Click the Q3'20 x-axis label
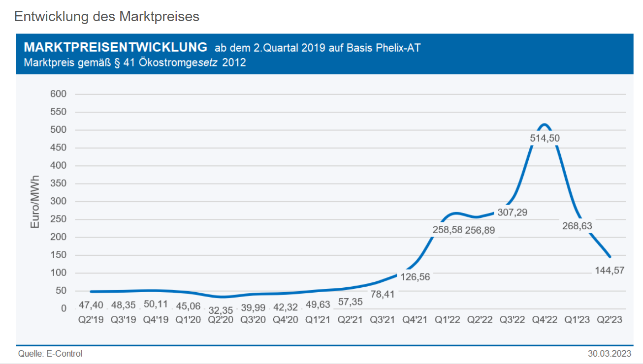Screen dimensions: 643x364 tap(253, 320)
